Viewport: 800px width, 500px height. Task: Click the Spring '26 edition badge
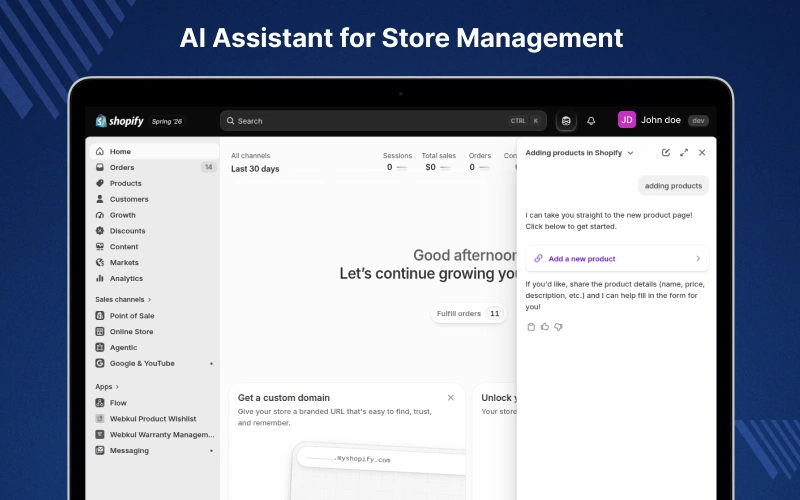click(x=167, y=121)
